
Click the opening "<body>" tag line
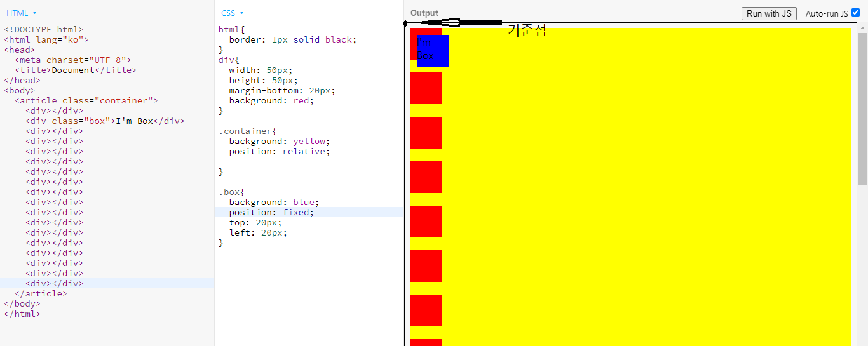(x=20, y=90)
